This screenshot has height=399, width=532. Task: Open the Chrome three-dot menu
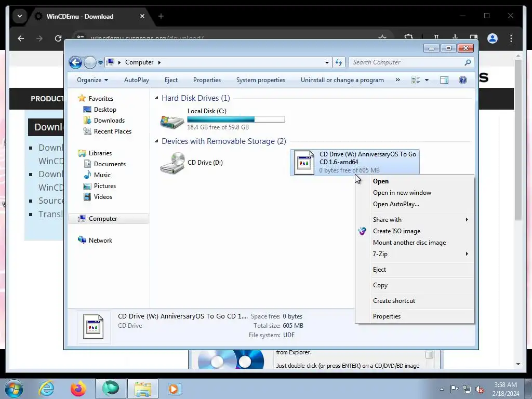[511, 38]
